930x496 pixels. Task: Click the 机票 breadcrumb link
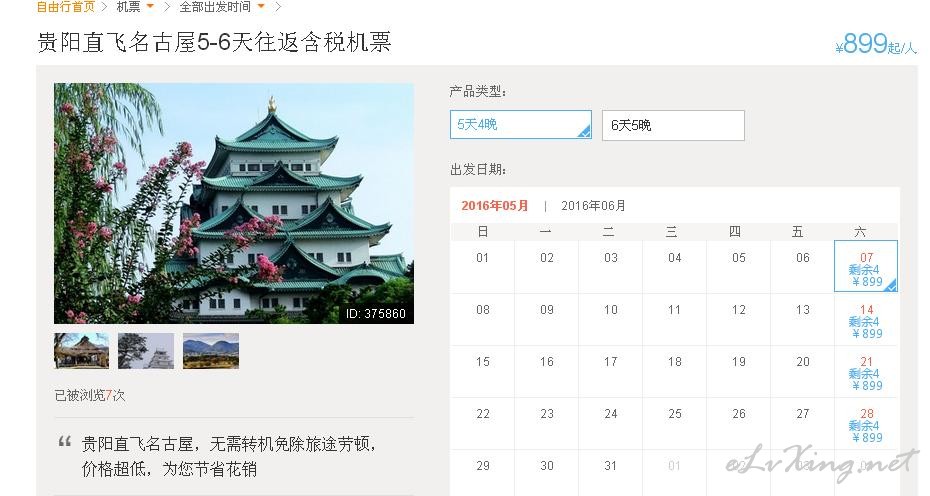tap(128, 7)
